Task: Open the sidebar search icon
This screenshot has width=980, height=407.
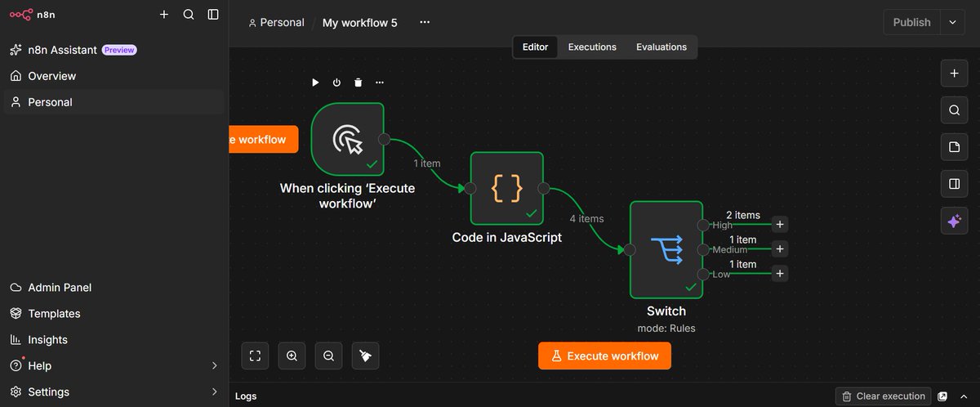Action: (189, 14)
